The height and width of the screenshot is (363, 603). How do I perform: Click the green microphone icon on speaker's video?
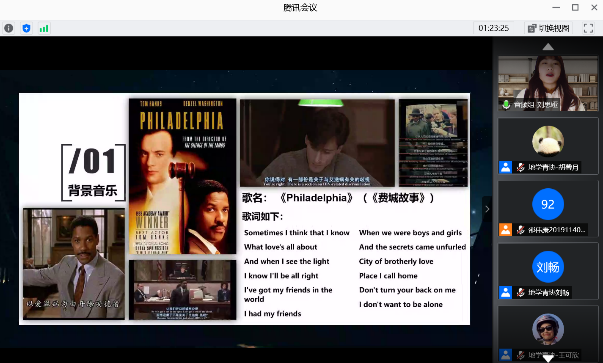tap(506, 105)
